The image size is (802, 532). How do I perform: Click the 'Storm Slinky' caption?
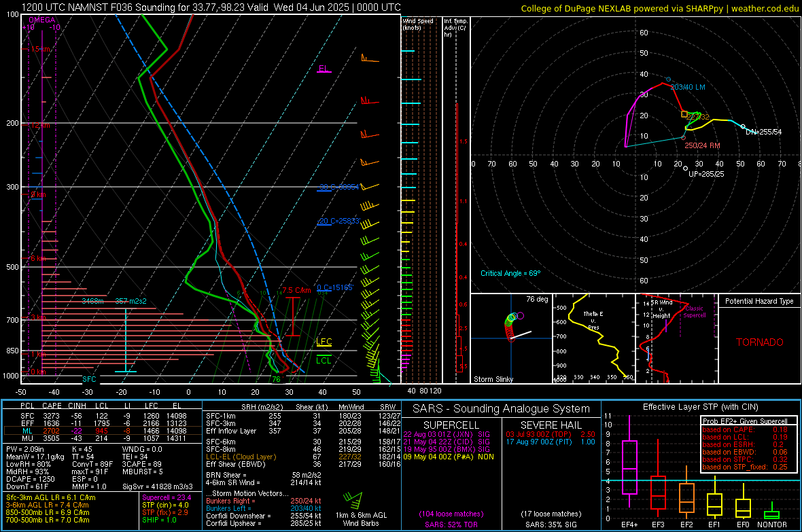click(493, 379)
